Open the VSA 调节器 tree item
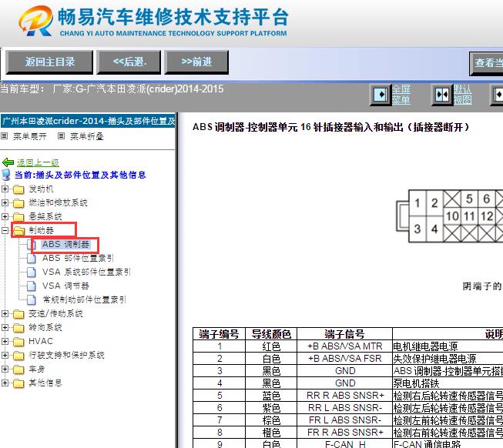Viewport: 503px width, 448px height. click(x=65, y=286)
